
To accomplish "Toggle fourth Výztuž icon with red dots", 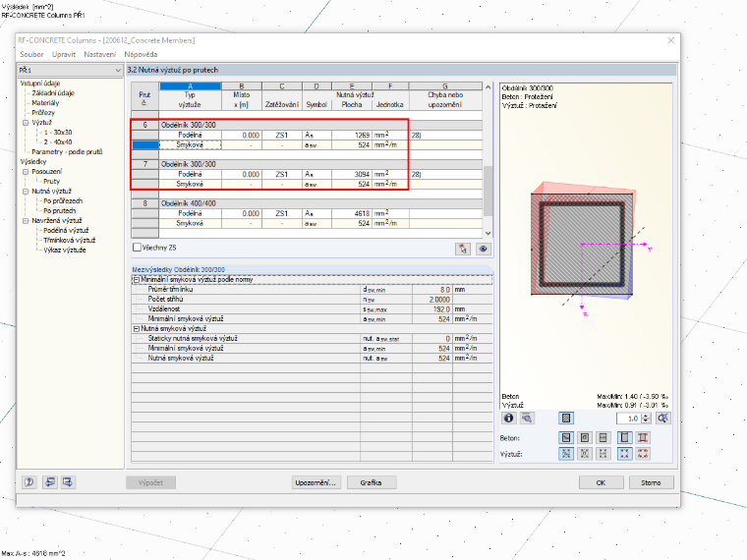I will 624,454.
